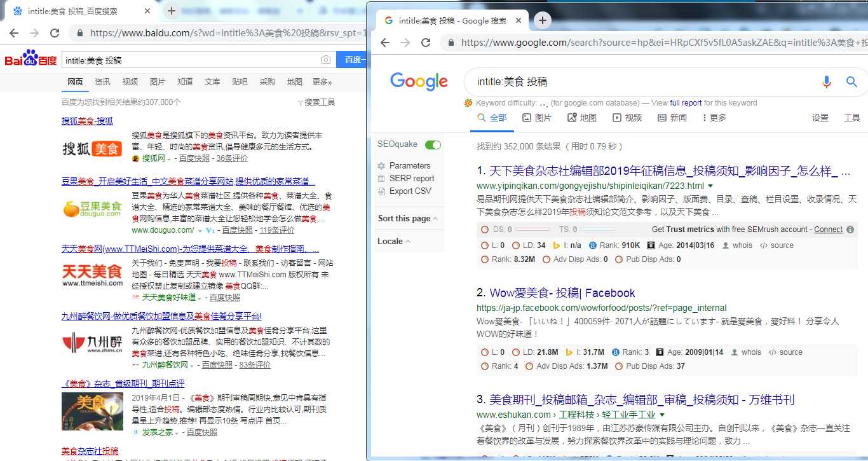The width and height of the screenshot is (868, 461).
Task: Click the Google voice search microphone icon
Action: pyautogui.click(x=826, y=81)
